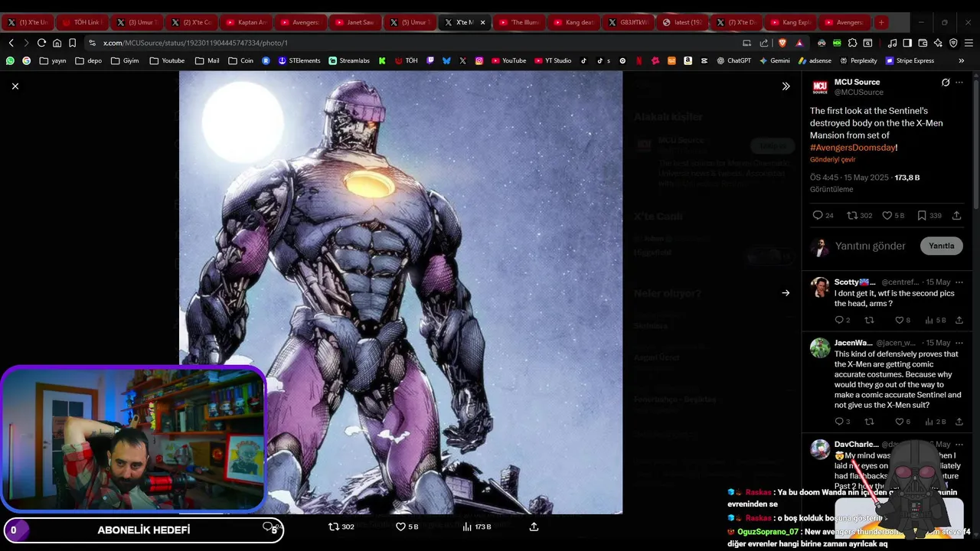Viewport: 980px width, 551px height.
Task: Bookmark the tweet showing 339 bookmarks
Action: tap(929, 216)
